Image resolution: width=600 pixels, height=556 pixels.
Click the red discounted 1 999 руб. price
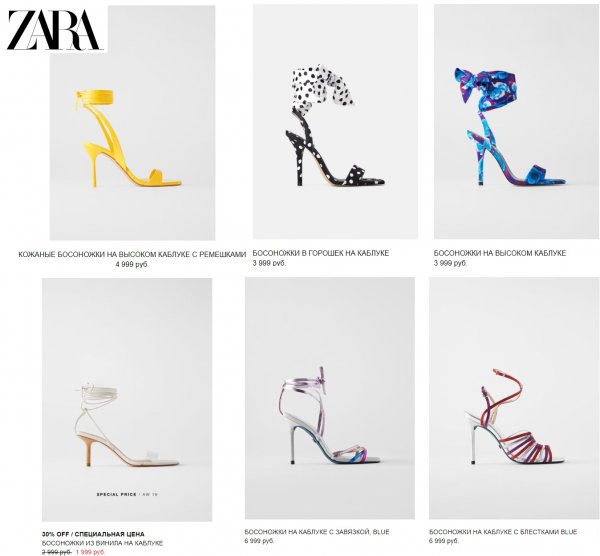tap(90, 552)
